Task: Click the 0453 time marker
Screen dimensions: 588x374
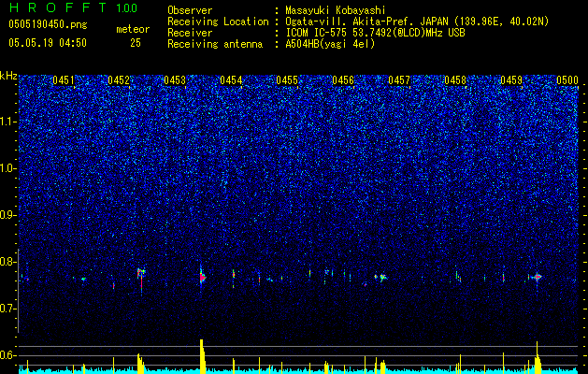Action: (175, 80)
